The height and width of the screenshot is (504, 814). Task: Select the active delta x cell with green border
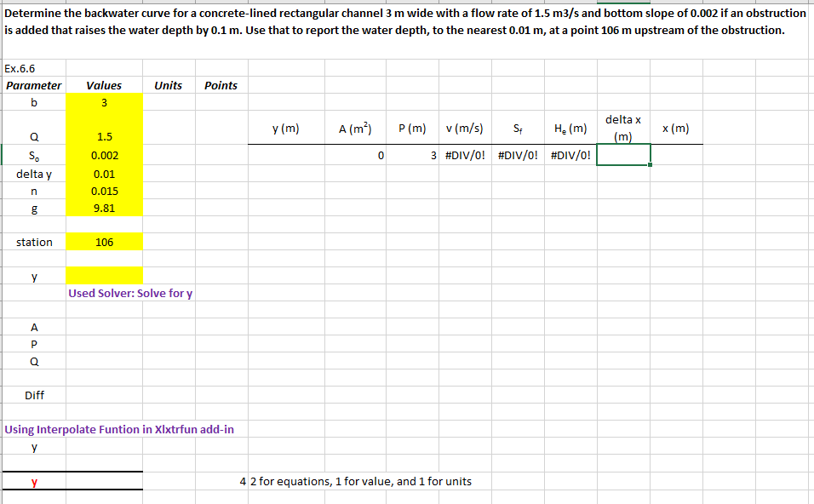click(x=623, y=155)
